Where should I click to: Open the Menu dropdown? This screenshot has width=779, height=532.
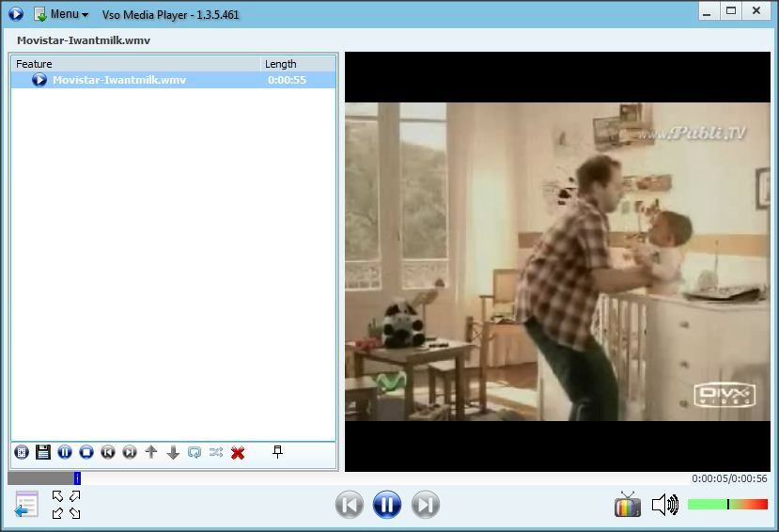(69, 14)
